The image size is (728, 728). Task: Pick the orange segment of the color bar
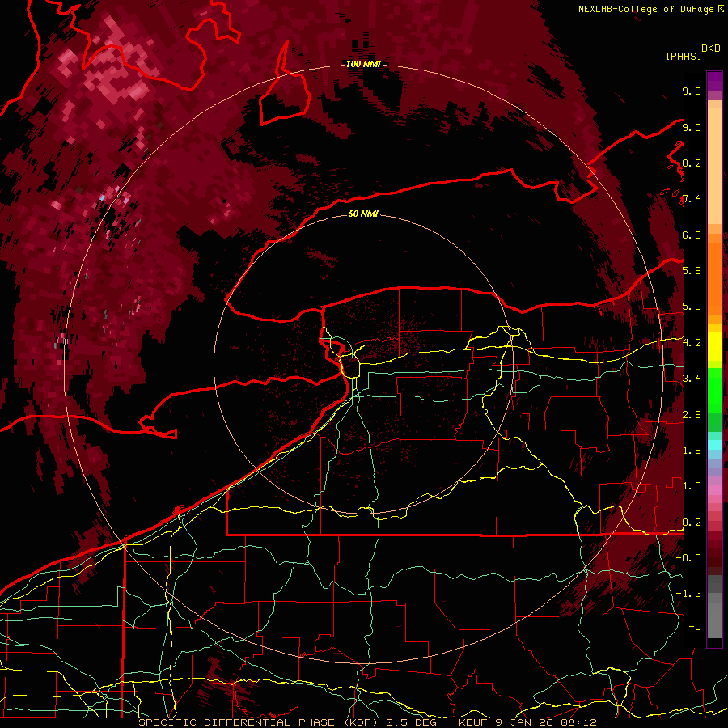pos(714,279)
